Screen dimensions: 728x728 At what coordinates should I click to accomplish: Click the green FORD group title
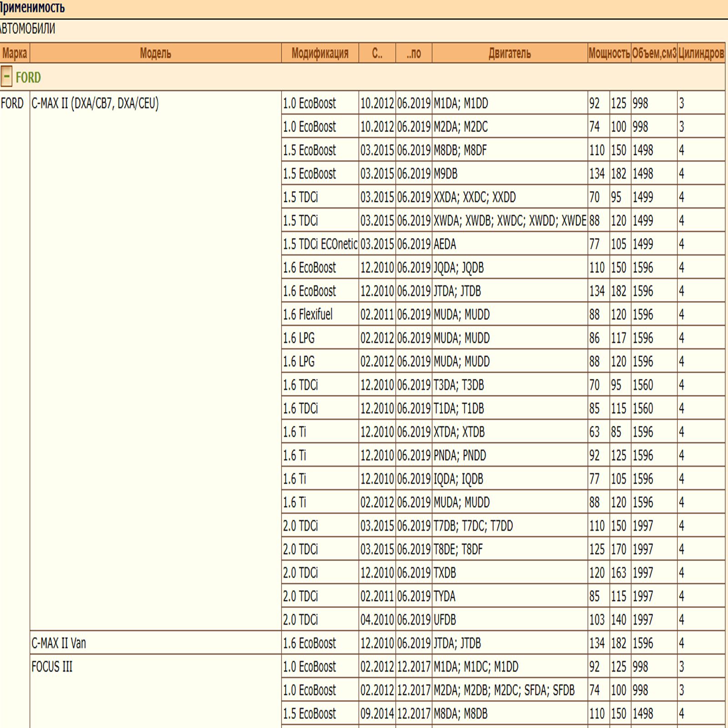point(28,78)
